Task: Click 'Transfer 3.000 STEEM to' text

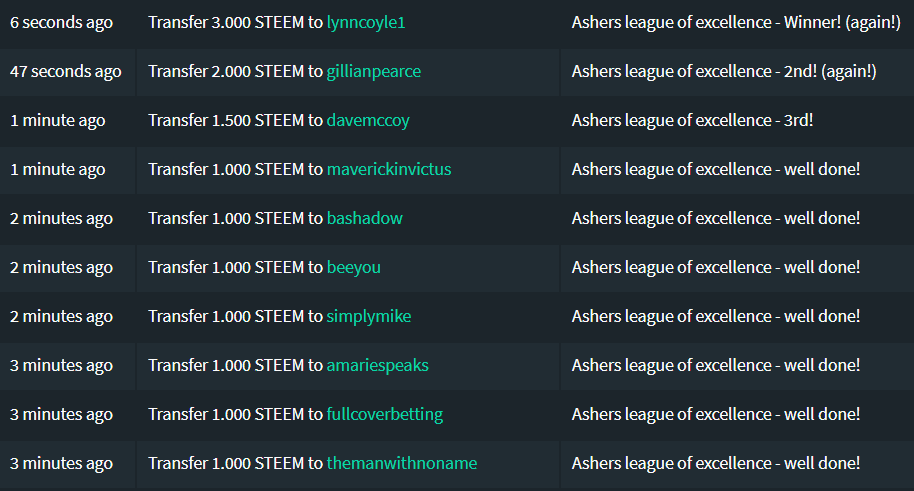Action: point(235,23)
